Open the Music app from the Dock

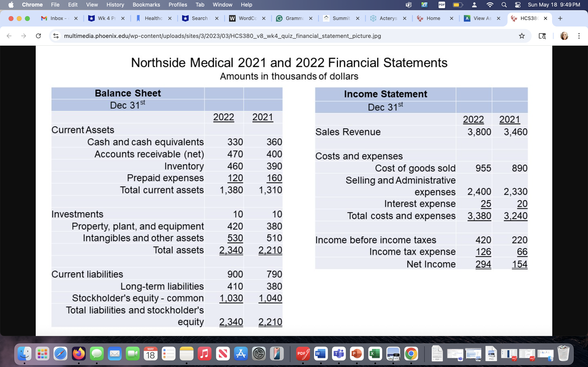(204, 354)
